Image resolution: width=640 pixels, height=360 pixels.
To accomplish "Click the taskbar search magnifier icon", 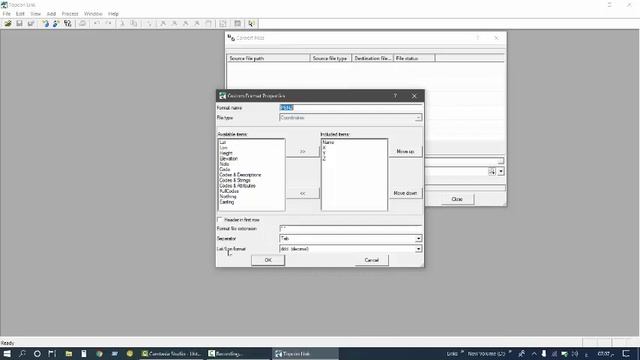I will point(22,353).
